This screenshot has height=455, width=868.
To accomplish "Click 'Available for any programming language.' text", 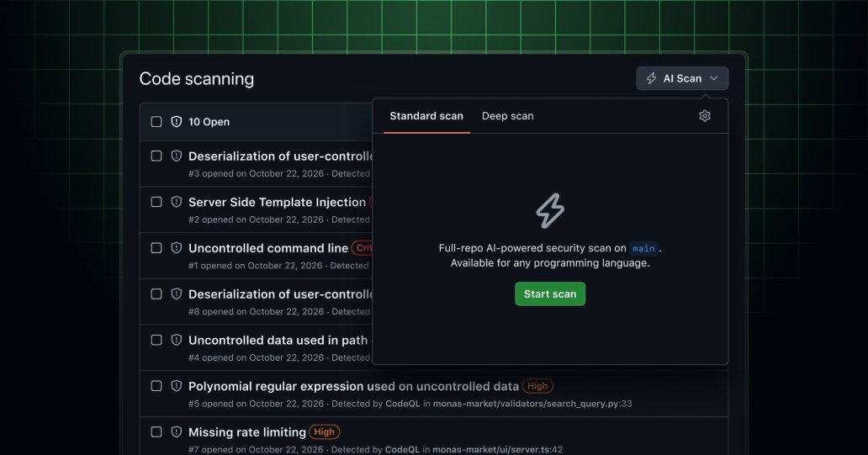I will (x=550, y=263).
